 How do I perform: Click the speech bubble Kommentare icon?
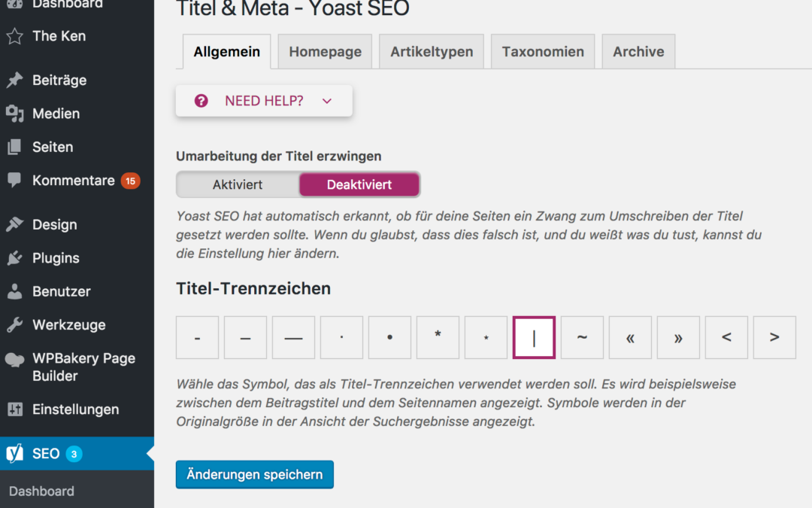pos(15,181)
